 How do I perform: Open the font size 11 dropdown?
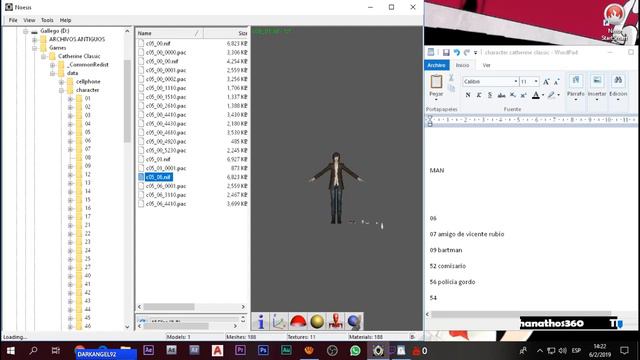coord(536,82)
